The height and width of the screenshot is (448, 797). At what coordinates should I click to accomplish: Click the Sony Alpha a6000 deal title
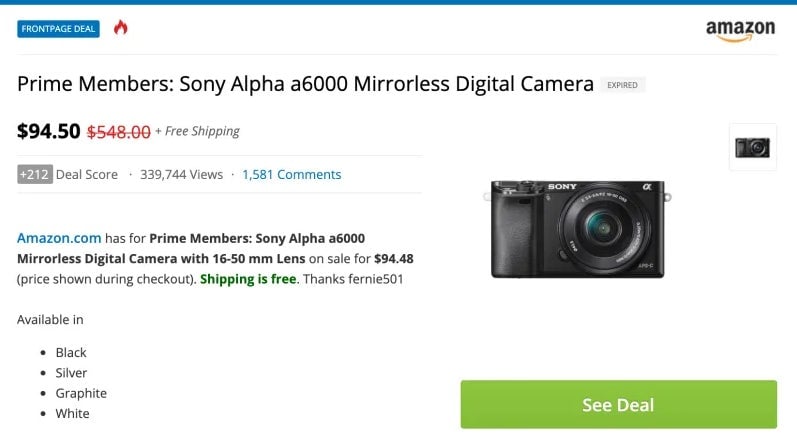[306, 84]
